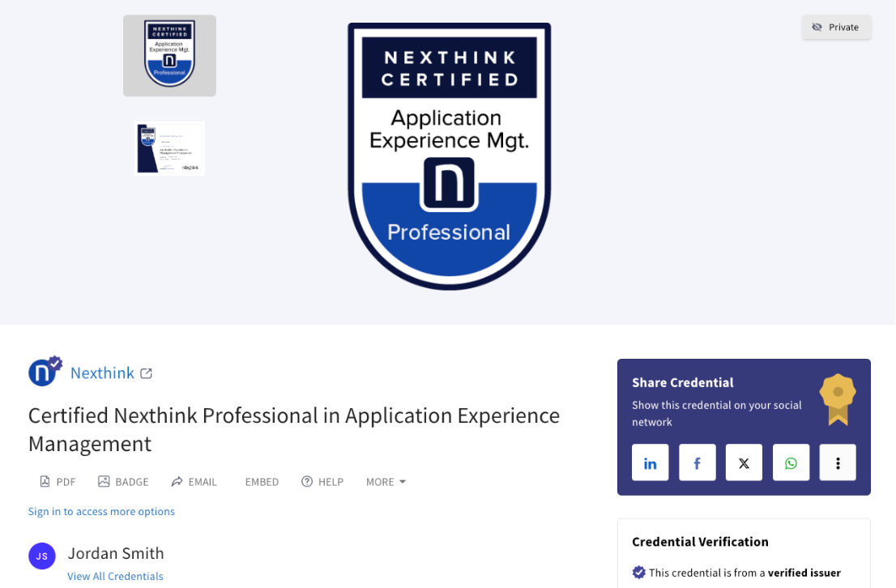
Task: Open more sharing options (three dots)
Action: [838, 463]
